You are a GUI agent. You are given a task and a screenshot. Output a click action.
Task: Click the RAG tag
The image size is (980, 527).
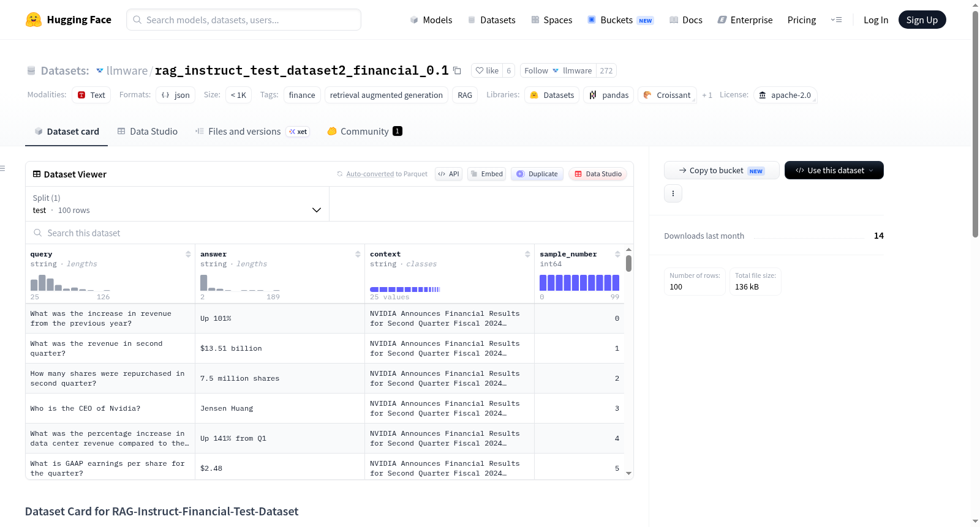[465, 95]
